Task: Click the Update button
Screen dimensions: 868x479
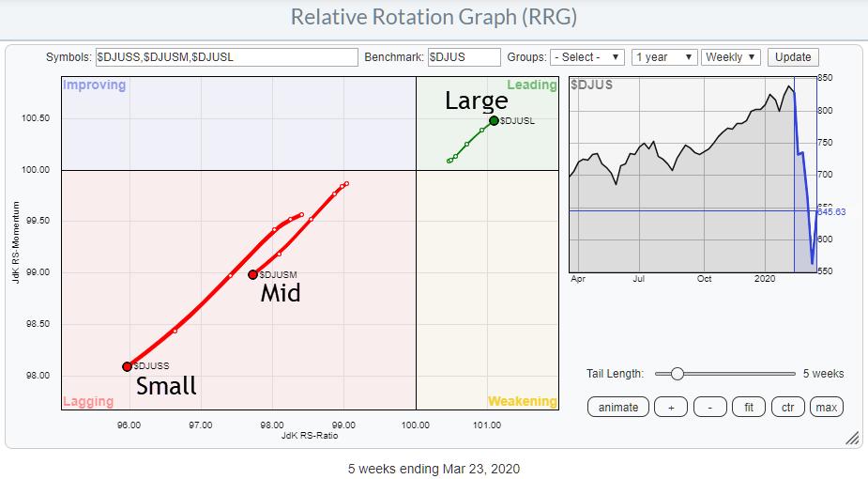Action: 793,57
